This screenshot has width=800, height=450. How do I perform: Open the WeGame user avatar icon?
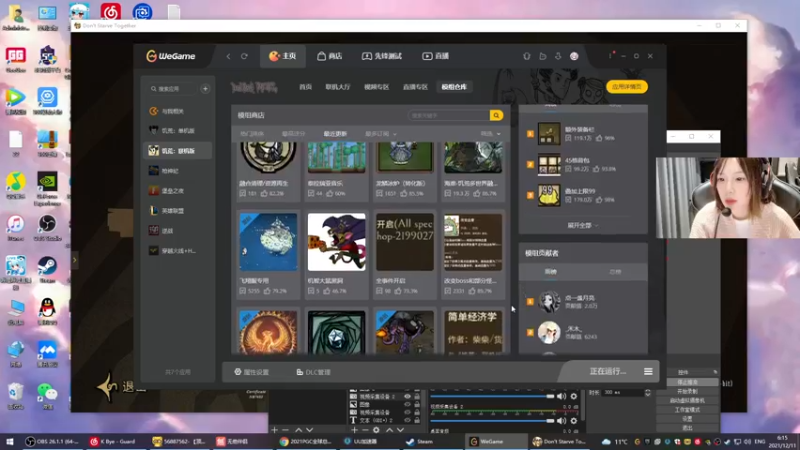click(574, 56)
